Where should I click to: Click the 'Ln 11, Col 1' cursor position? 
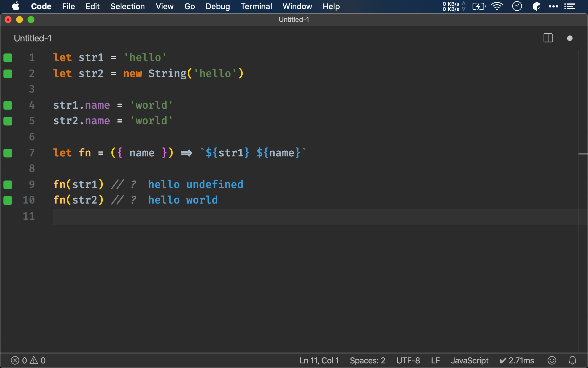click(319, 361)
